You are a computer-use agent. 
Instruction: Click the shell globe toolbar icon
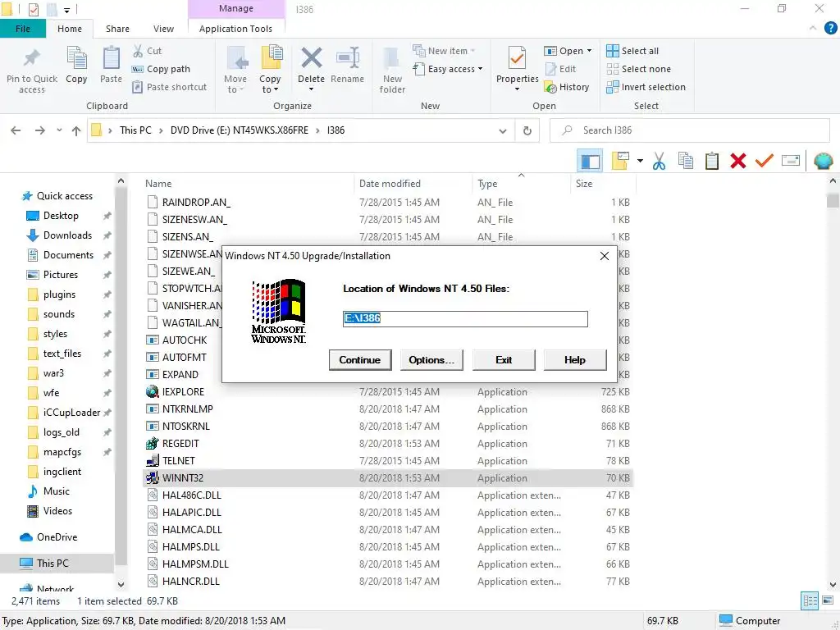823,161
